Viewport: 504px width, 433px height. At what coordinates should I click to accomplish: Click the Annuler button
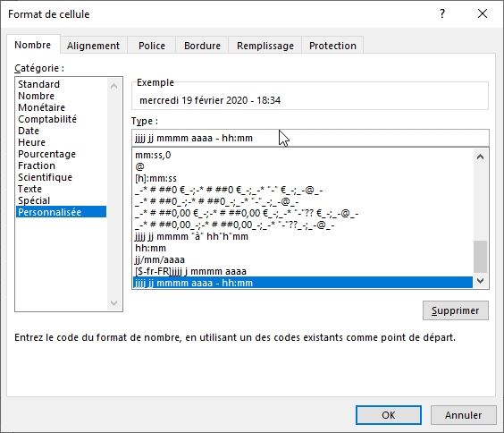[x=463, y=415]
